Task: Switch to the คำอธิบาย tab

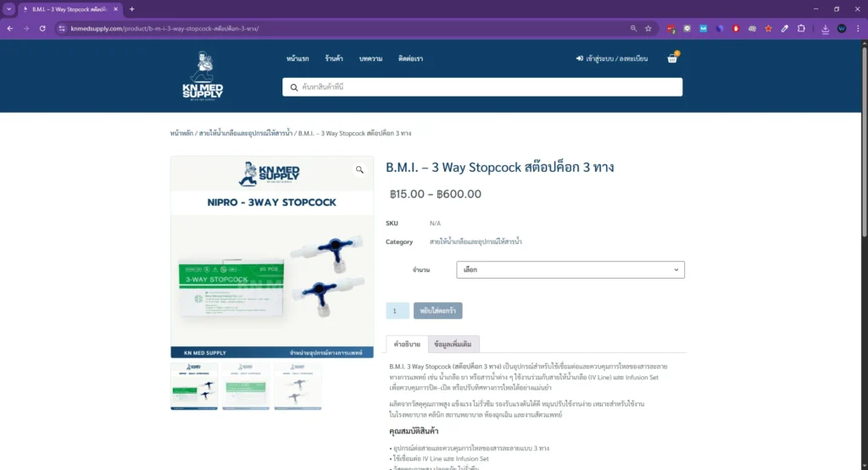Action: [x=407, y=344]
